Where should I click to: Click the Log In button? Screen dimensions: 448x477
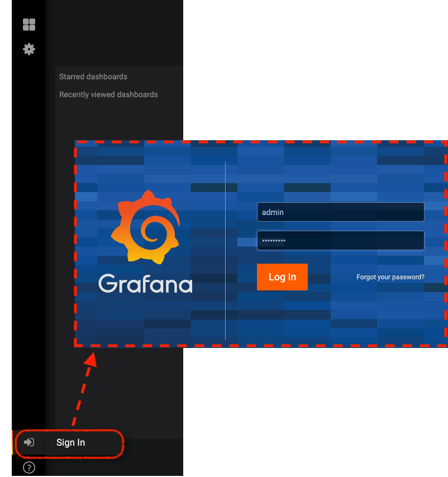point(282,277)
